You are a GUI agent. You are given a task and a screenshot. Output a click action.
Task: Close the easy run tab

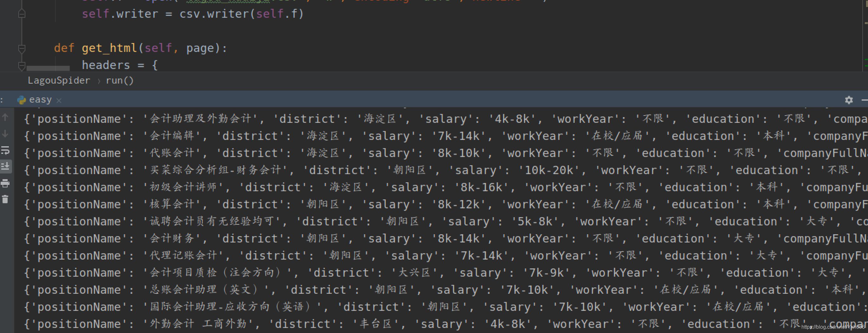pyautogui.click(x=59, y=100)
